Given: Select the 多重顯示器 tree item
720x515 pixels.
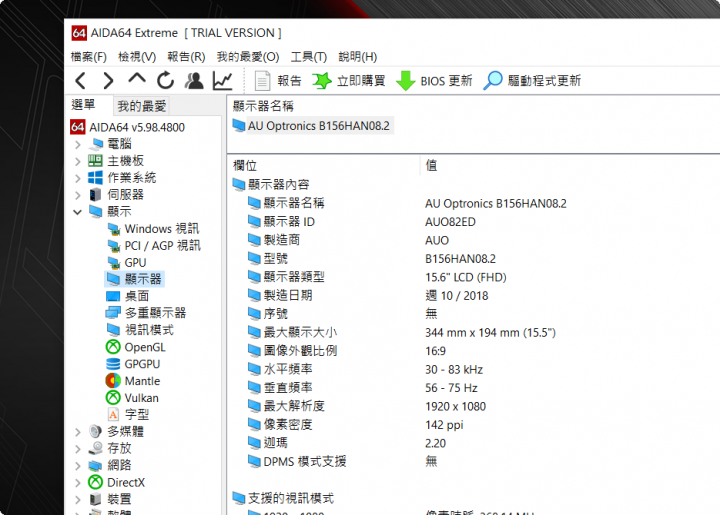Looking at the screenshot, I should click(x=156, y=313).
